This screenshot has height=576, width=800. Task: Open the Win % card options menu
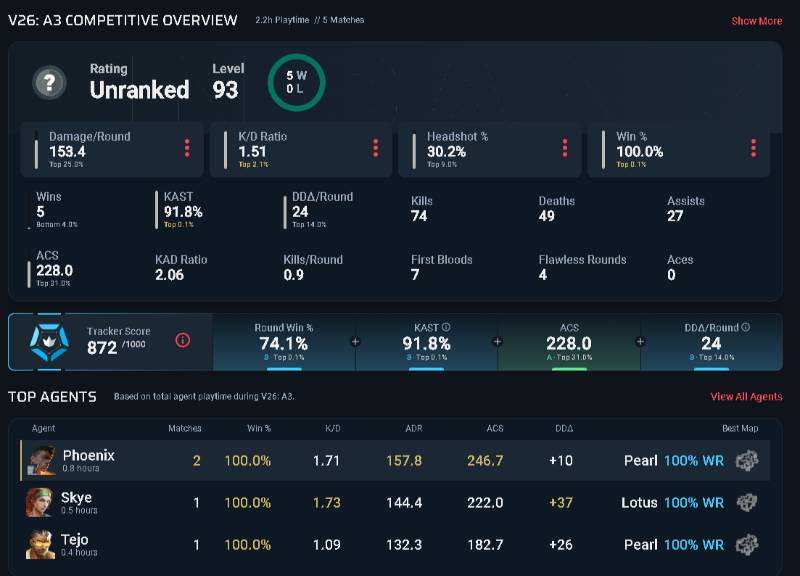753,148
